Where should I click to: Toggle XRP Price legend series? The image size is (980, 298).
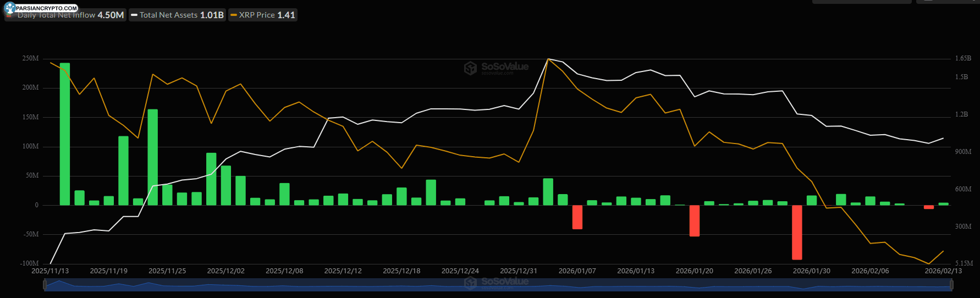point(263,15)
